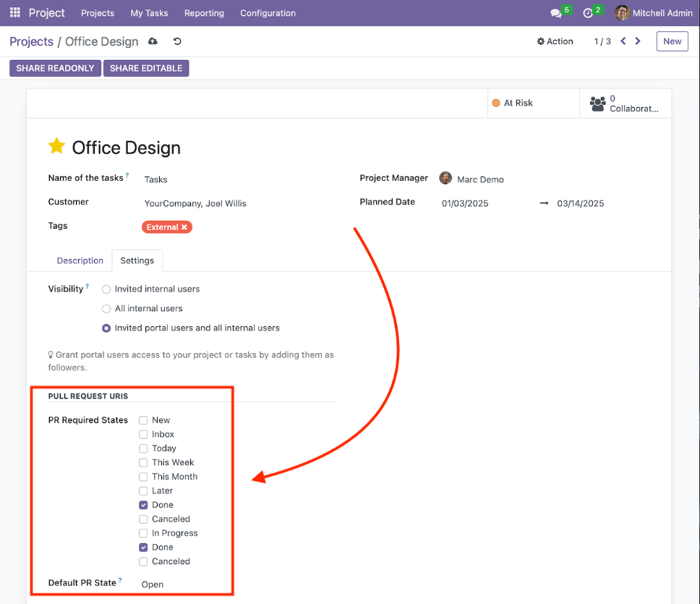This screenshot has height=604, width=700.
Task: Open the apps menu grid icon
Action: pos(14,12)
